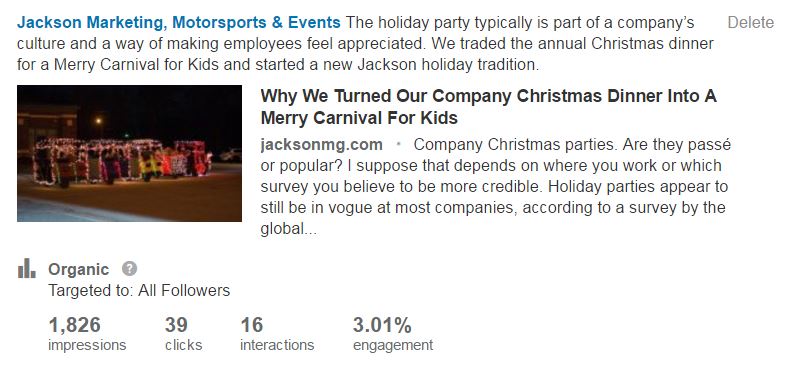Image resolution: width=787 pixels, height=365 pixels.
Task: Click the 3.01% engagement figure
Action: 382,325
